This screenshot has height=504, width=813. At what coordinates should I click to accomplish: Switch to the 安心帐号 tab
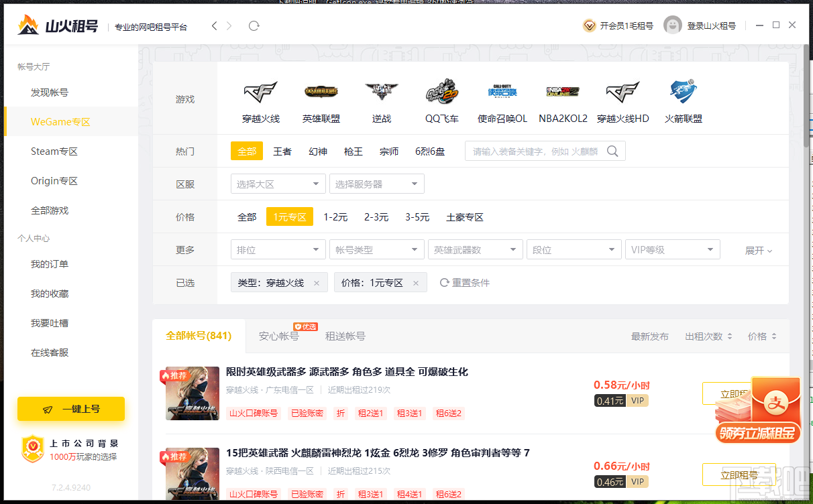click(x=279, y=336)
